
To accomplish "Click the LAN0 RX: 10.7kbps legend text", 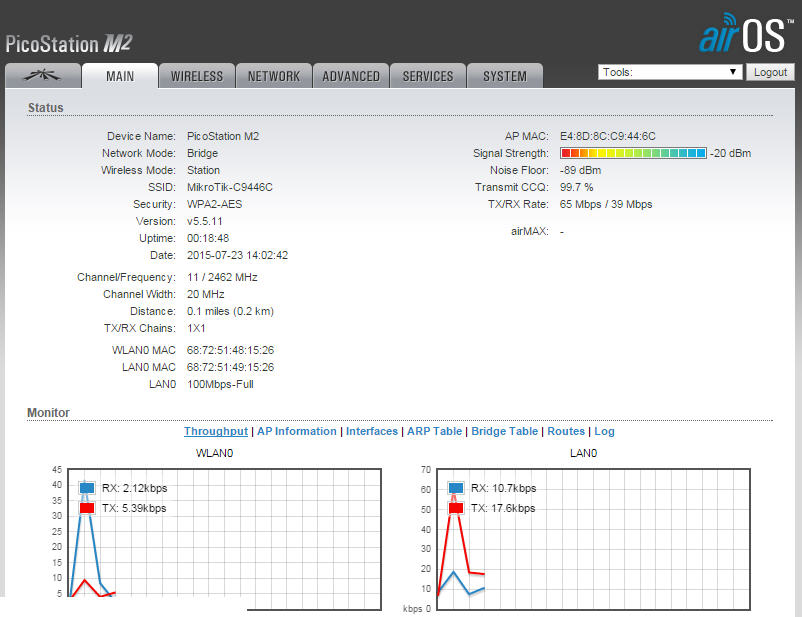I will (503, 488).
